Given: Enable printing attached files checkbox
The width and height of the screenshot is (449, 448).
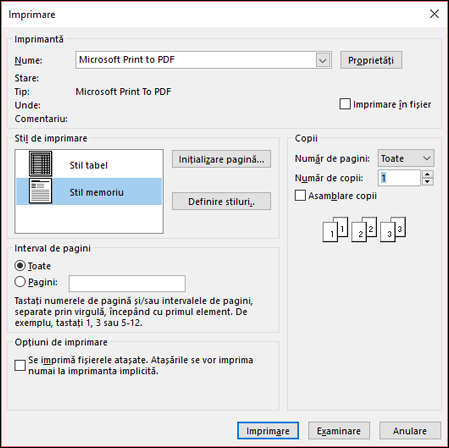Looking at the screenshot, I should [x=20, y=365].
